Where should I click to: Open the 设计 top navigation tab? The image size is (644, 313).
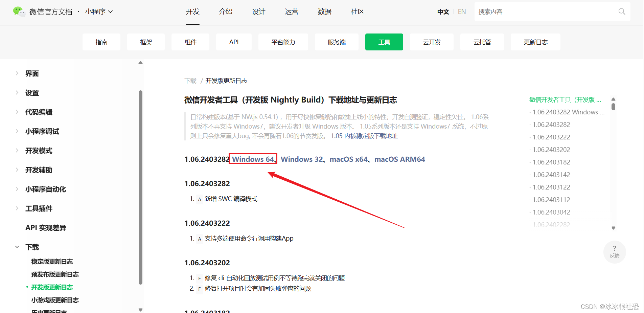[258, 12]
